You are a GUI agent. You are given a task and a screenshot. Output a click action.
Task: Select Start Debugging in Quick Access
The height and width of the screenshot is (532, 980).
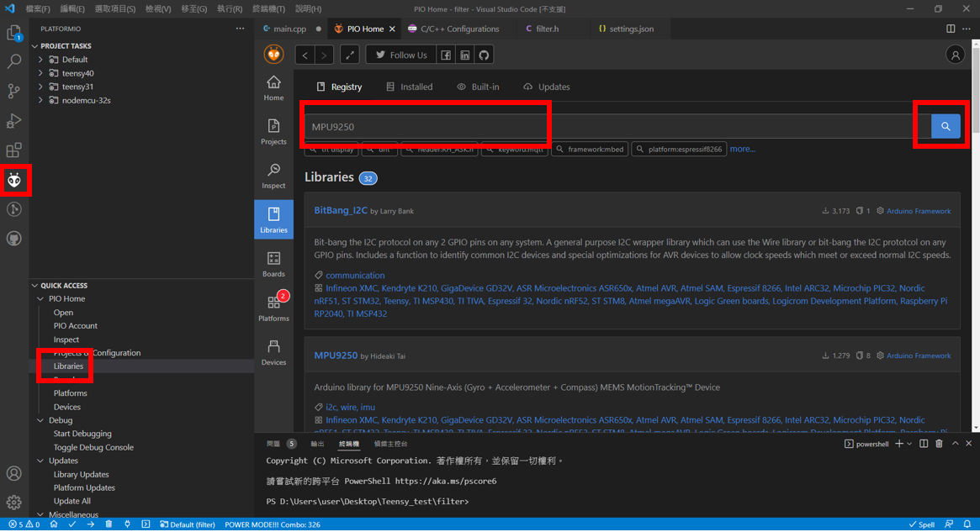click(x=82, y=434)
